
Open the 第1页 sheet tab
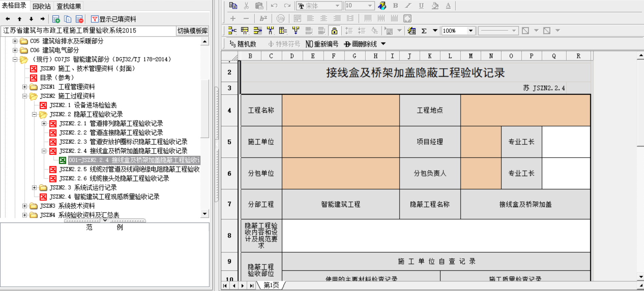coord(271,286)
